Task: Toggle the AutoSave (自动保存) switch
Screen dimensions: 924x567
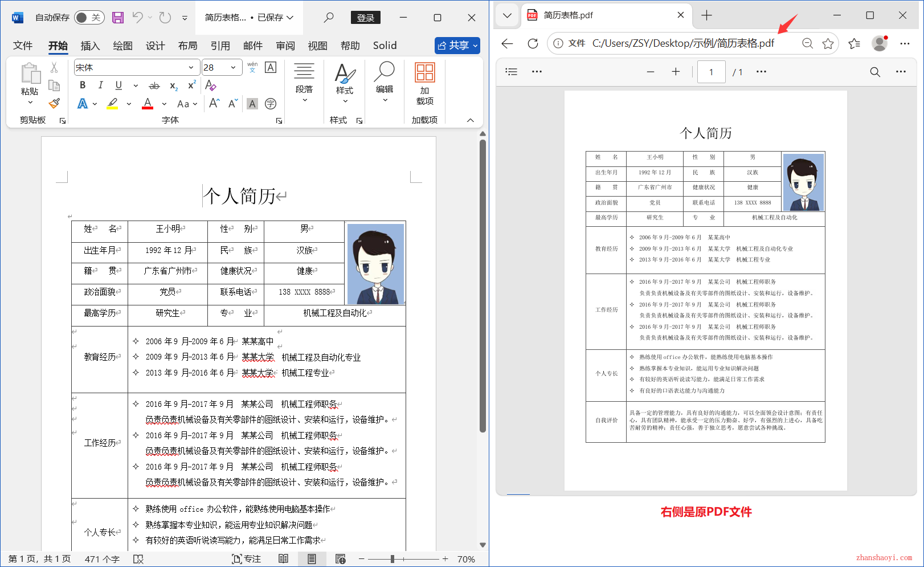Action: click(89, 18)
